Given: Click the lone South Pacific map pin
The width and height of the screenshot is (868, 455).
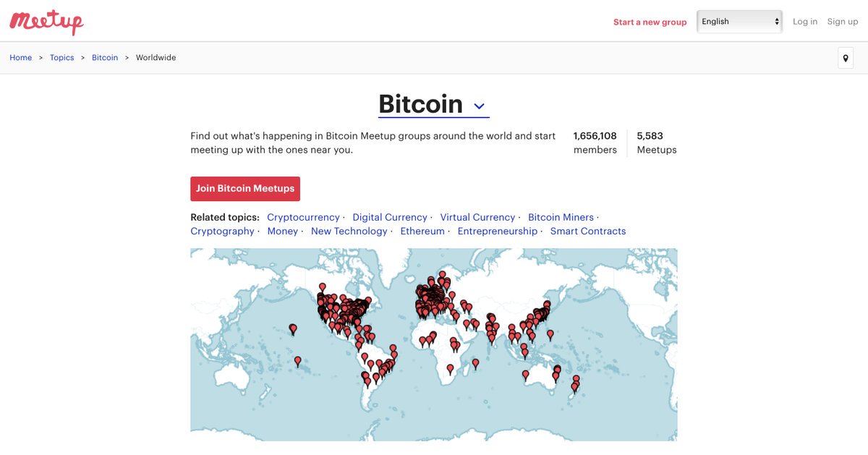Looking at the screenshot, I should click(297, 360).
